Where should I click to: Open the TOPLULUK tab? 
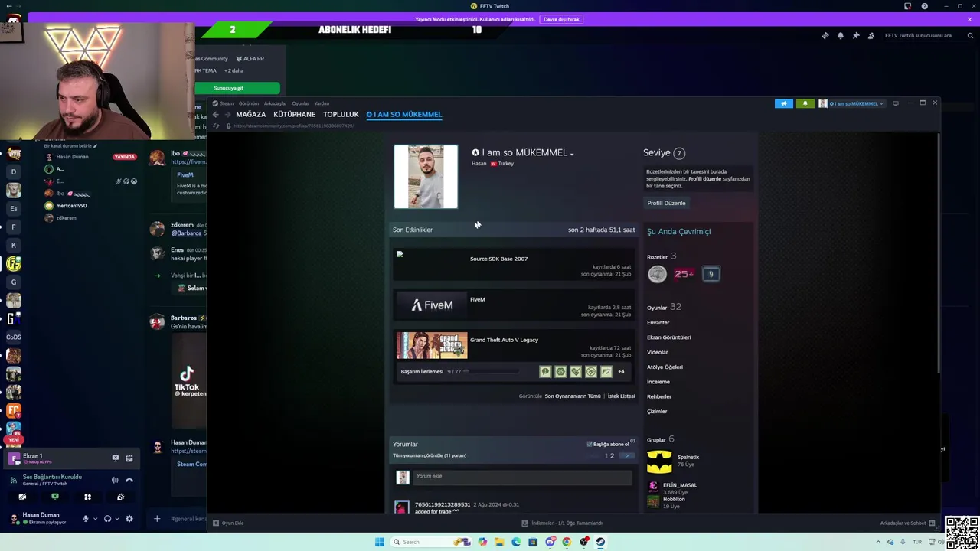[x=341, y=115]
